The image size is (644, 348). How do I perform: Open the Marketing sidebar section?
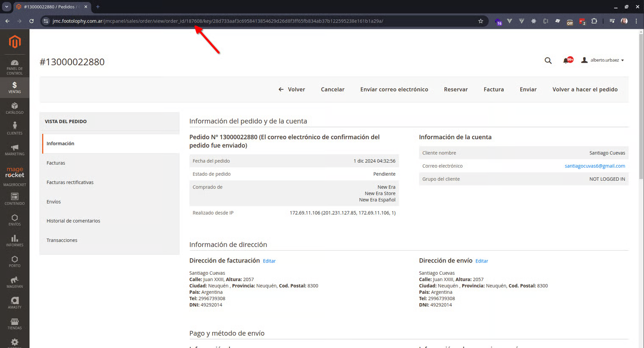14,149
